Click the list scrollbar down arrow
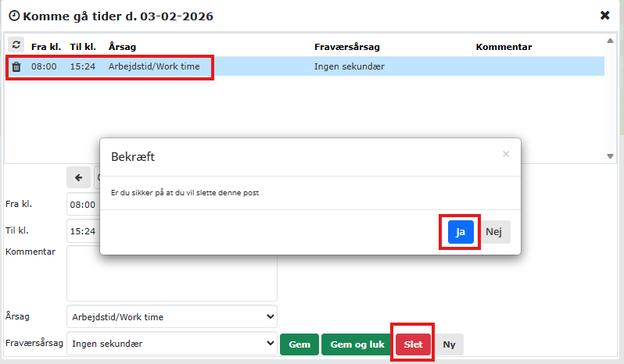The image size is (624, 364). (610, 155)
